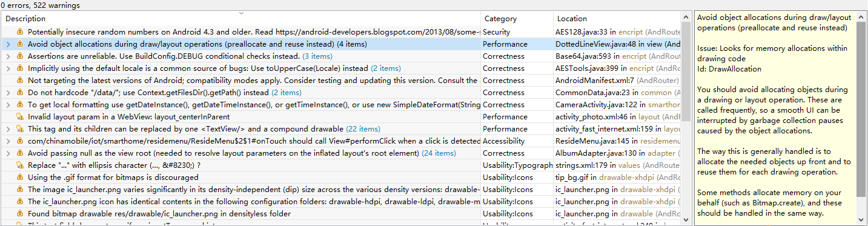
Task: Click warning icon of 'Assertions are unreliable' row
Action: click(x=19, y=56)
